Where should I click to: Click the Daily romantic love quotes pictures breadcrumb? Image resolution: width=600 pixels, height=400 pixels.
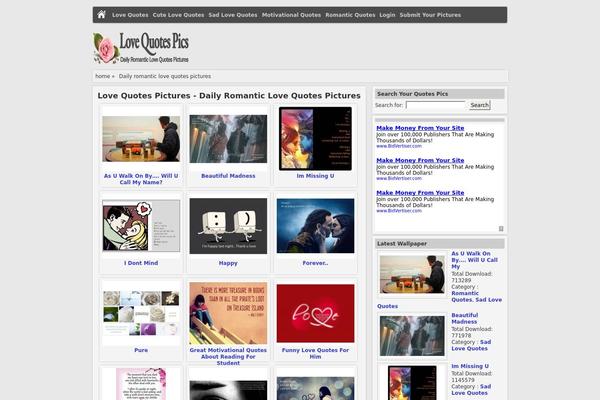click(x=165, y=76)
